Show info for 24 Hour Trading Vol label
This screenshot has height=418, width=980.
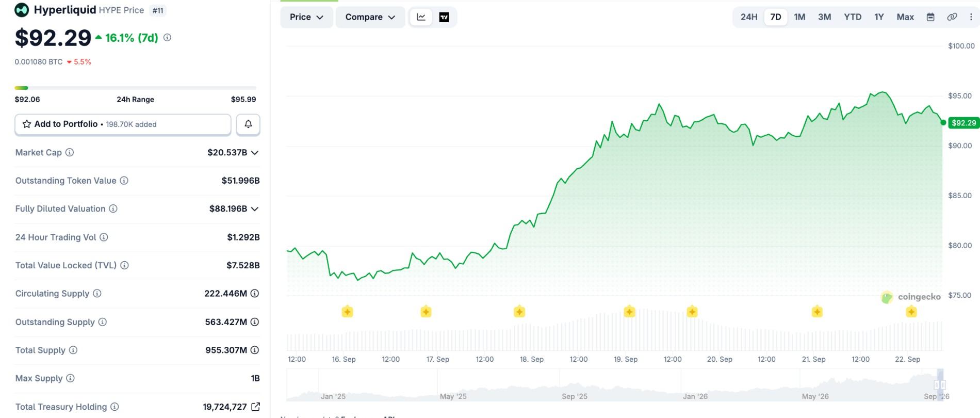point(104,237)
